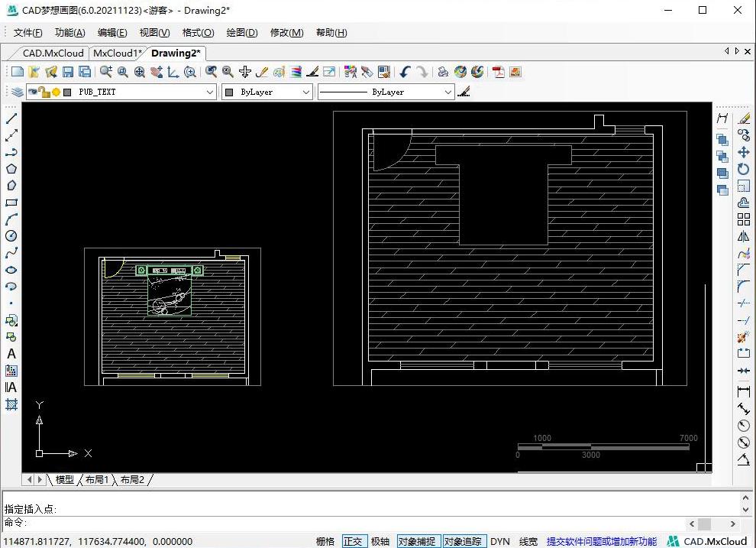This screenshot has width=756, height=548.
Task: Open the 绘图(D) menu
Action: coord(241,33)
